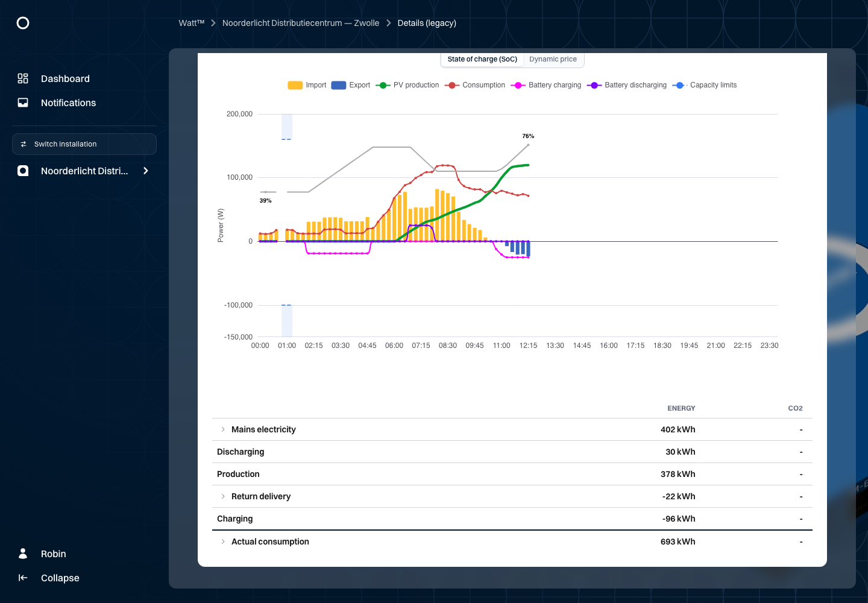868x603 pixels.
Task: Click the 39% SoC data label
Action: [266, 201]
